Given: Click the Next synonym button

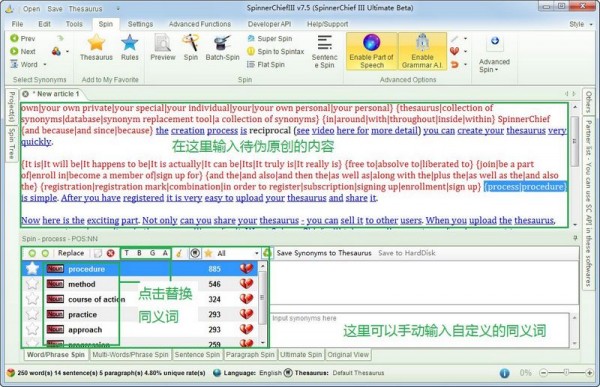Looking at the screenshot, I should (23, 51).
